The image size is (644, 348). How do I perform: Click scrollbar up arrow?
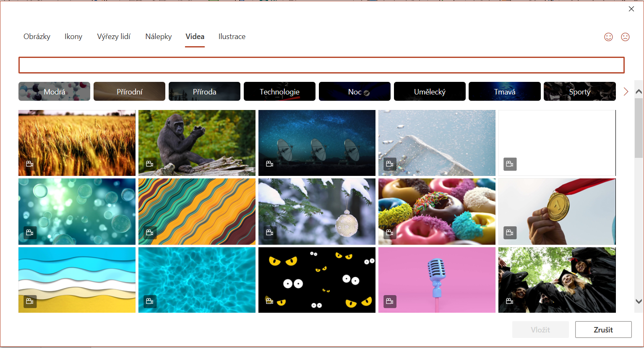639,92
